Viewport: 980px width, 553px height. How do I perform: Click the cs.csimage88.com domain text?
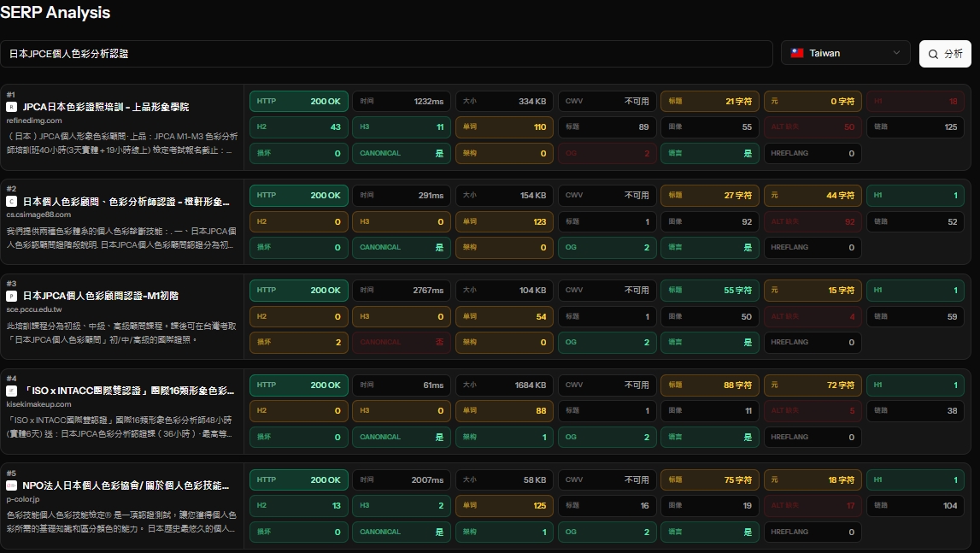[38, 215]
